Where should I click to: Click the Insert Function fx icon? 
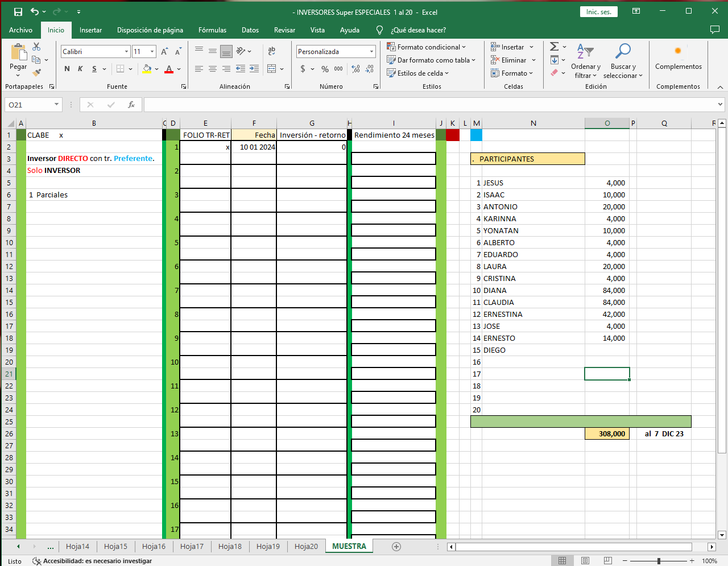click(x=131, y=105)
